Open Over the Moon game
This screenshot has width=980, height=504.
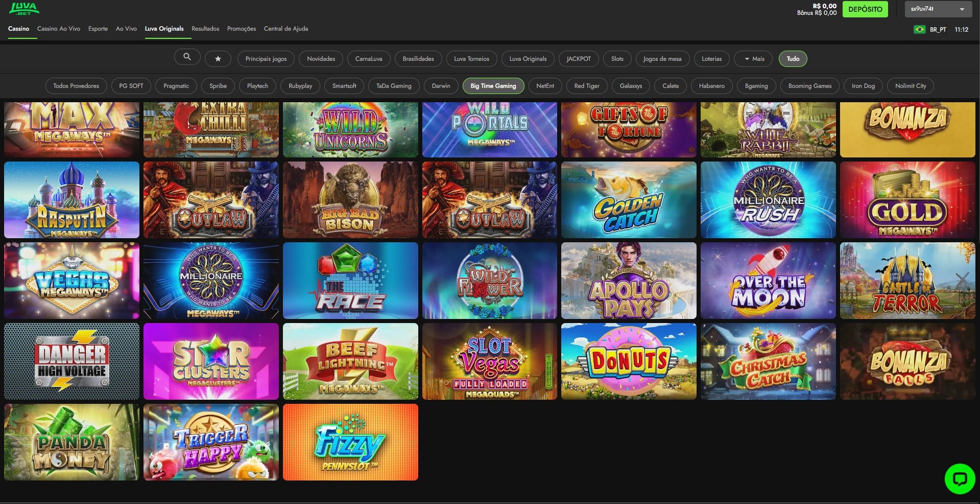[x=768, y=281]
